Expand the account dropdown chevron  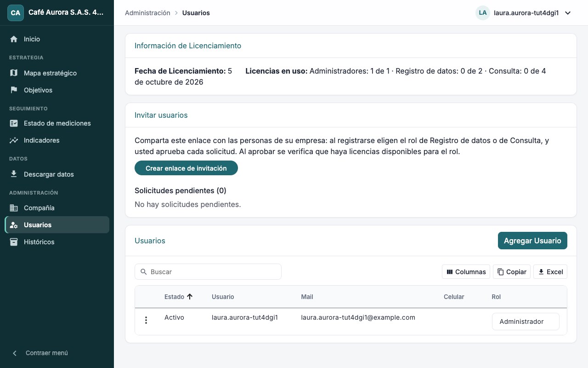point(568,13)
